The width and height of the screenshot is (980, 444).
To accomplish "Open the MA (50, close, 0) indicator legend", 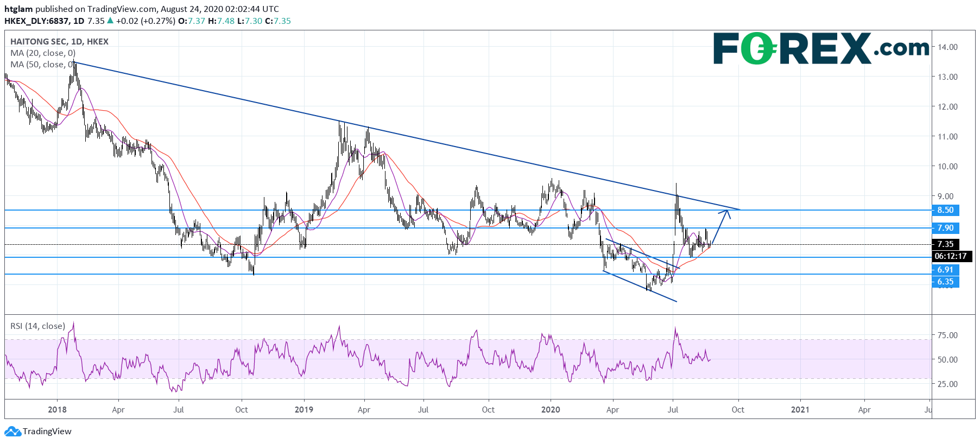I will (x=43, y=65).
